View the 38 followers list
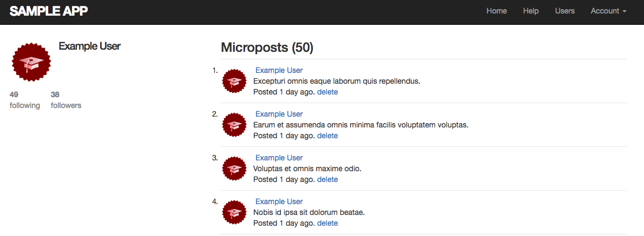Image resolution: width=644 pixels, height=236 pixels. (x=65, y=100)
